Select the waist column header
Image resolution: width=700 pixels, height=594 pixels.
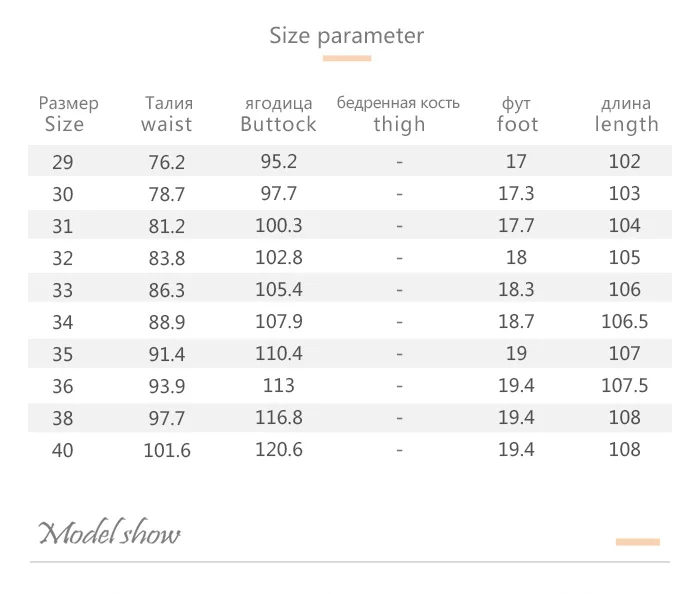click(167, 114)
